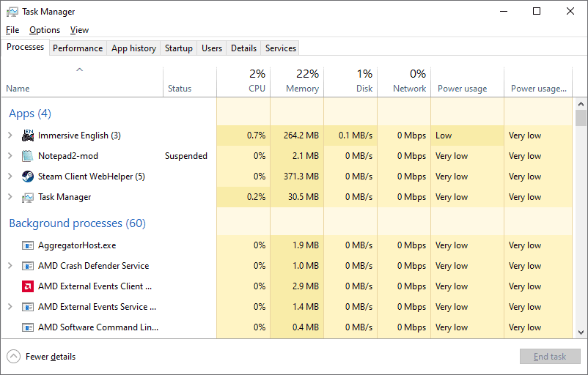
Task: Click the 371.3 MB memory value
Action: pos(301,177)
